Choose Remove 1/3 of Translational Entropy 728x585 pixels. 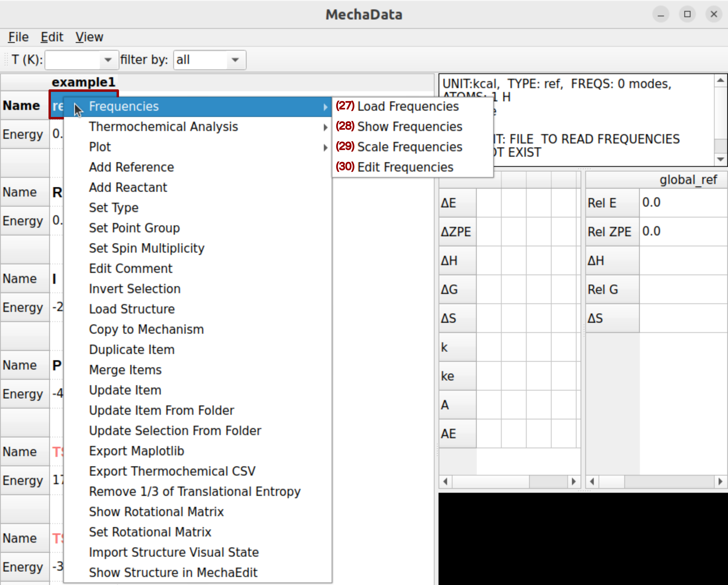(x=197, y=491)
